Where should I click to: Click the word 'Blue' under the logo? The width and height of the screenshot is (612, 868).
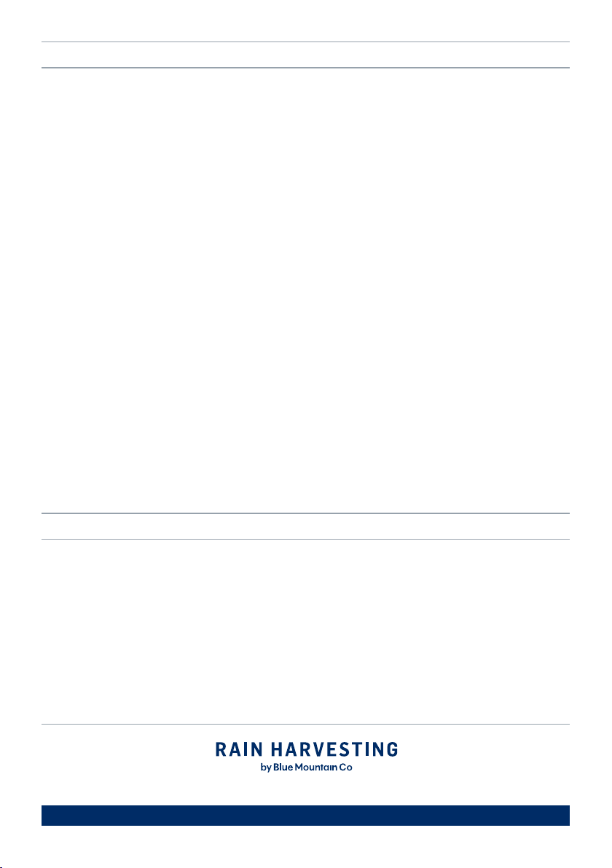point(283,768)
